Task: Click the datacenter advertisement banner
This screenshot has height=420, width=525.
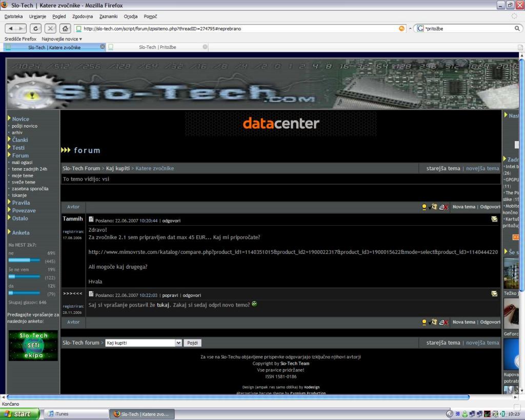Action: click(281, 124)
